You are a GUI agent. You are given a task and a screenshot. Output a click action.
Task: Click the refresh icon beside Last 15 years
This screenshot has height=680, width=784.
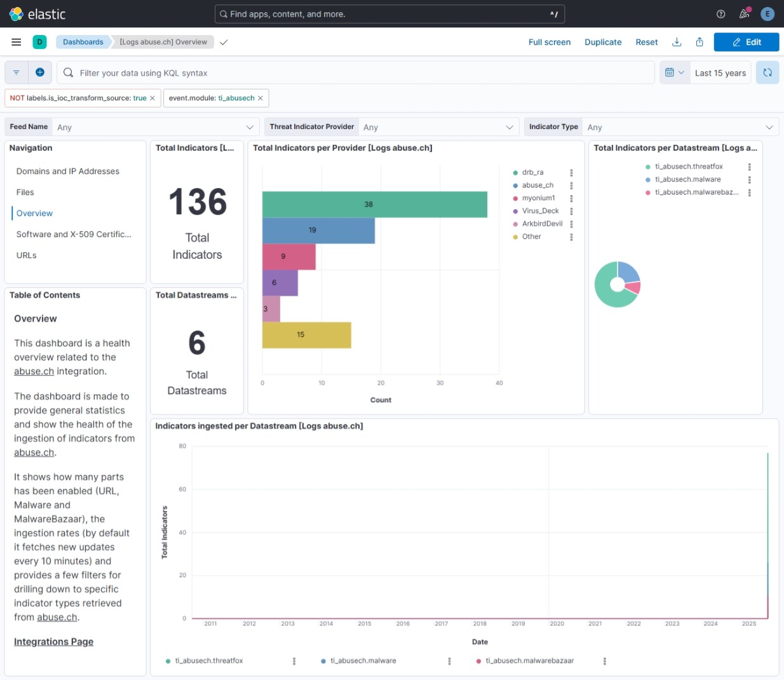tap(767, 72)
